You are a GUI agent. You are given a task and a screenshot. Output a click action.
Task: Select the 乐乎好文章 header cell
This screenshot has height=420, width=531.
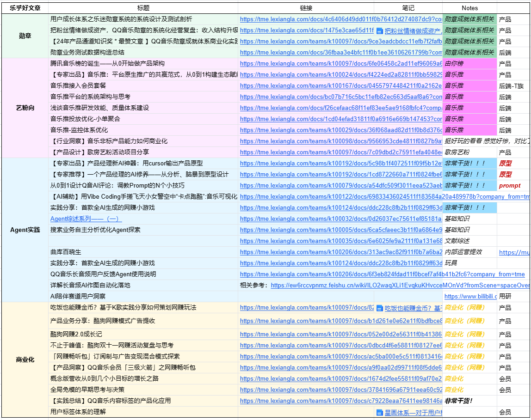pos(25,8)
